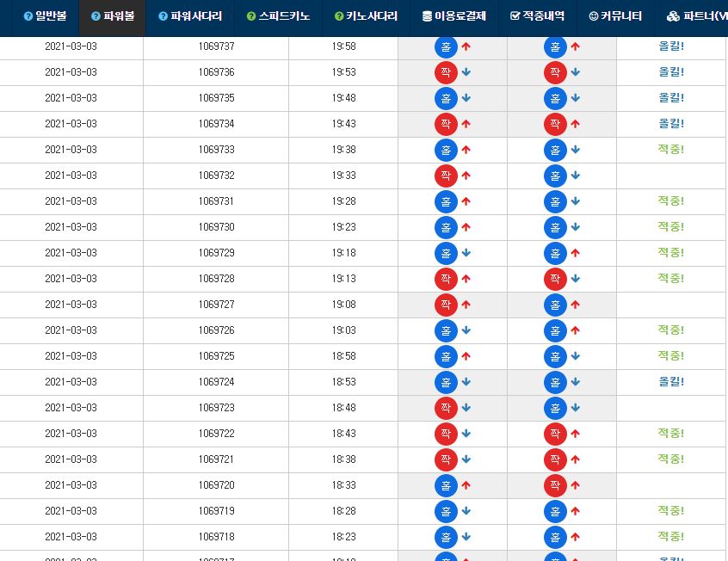728x561 pixels.
Task: Click right 짝 circle in round 1069720
Action: [555, 485]
